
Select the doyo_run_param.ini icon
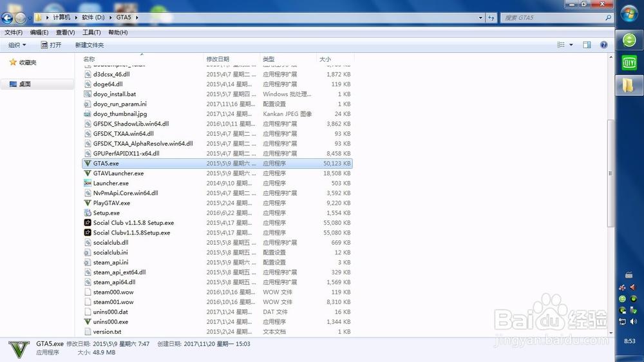pos(88,104)
